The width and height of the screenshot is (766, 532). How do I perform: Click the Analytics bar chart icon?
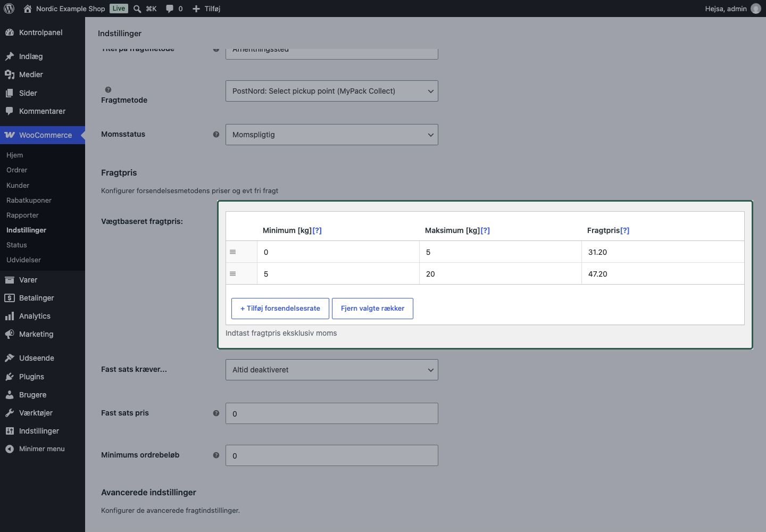click(10, 316)
